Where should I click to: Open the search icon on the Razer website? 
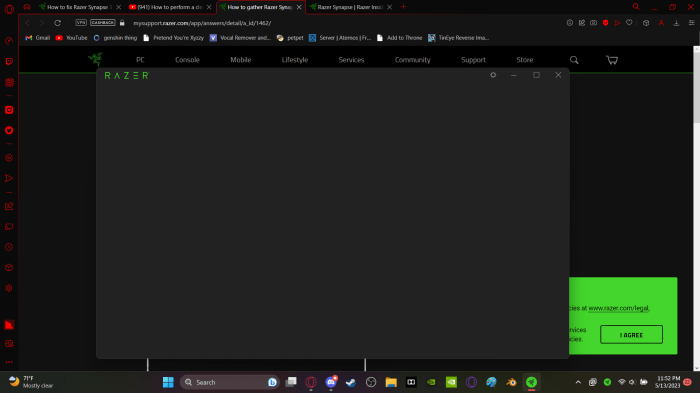click(574, 60)
